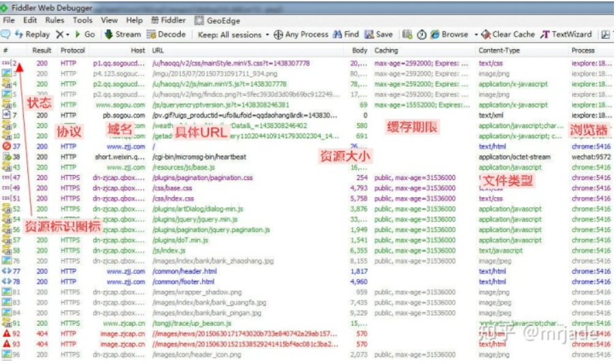Screen dimensions: 616x364
Task: Sort by the Protocol column header
Action: 73,50
